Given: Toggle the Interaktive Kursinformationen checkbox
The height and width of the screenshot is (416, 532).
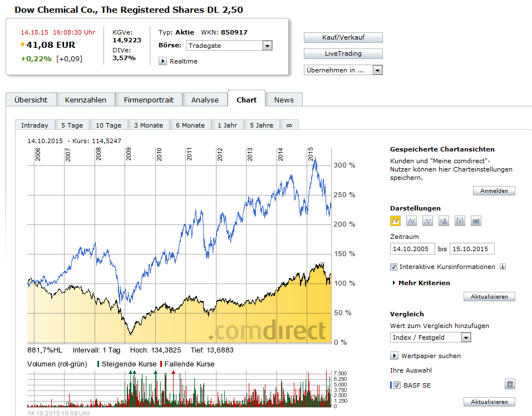Looking at the screenshot, I should click(x=393, y=267).
